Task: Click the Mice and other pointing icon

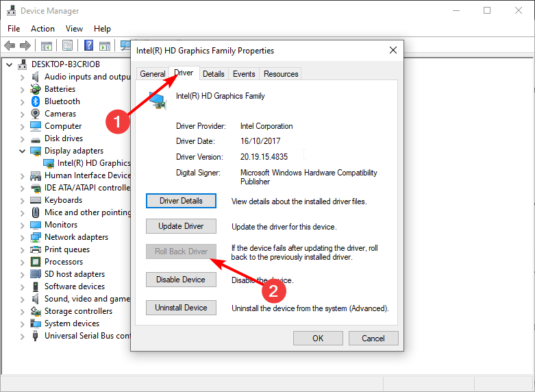Action: coord(36,212)
